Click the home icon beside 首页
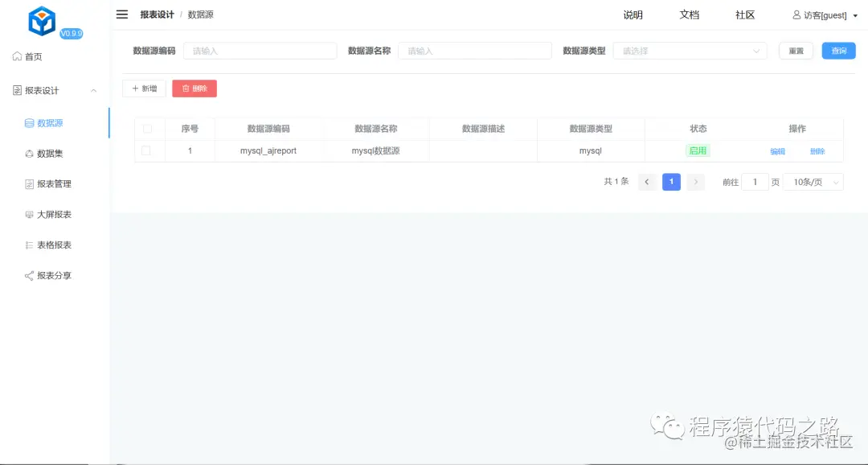 (x=17, y=56)
